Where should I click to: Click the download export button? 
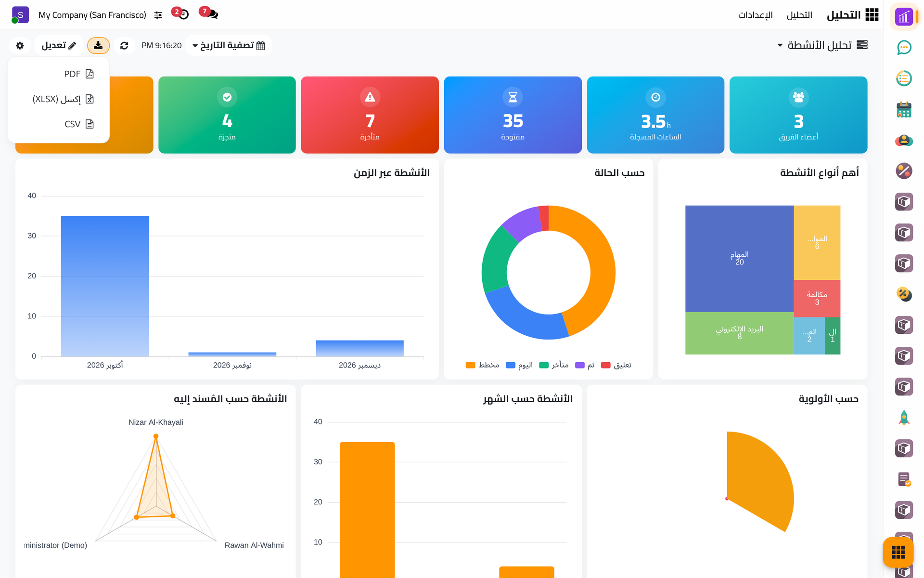(98, 45)
